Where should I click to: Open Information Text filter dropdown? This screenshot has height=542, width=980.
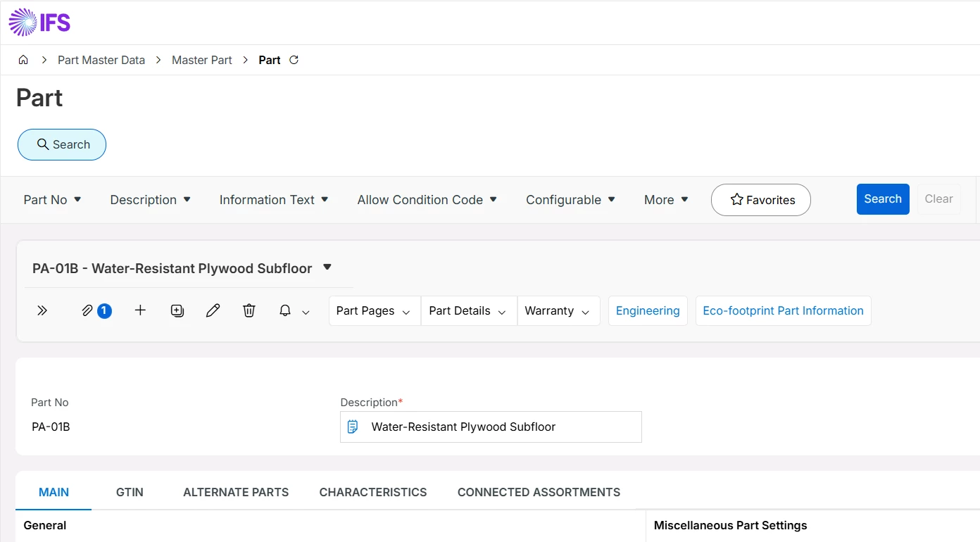click(x=275, y=200)
